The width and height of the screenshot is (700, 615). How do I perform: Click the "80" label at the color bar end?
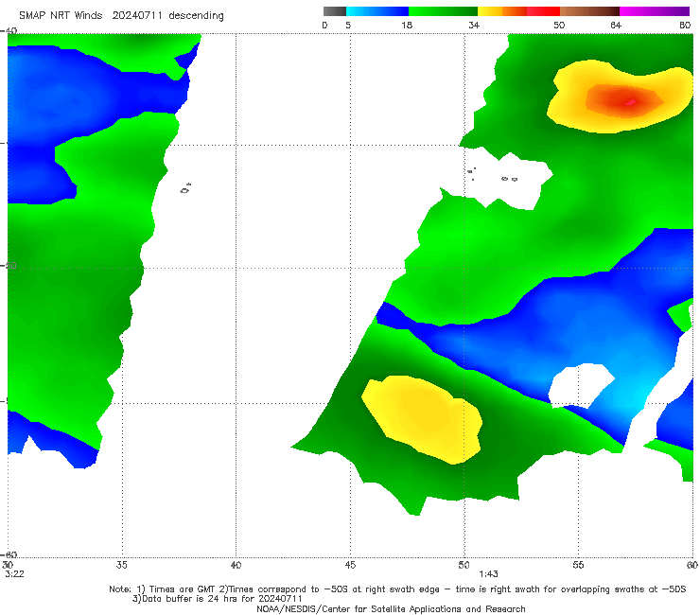point(685,25)
